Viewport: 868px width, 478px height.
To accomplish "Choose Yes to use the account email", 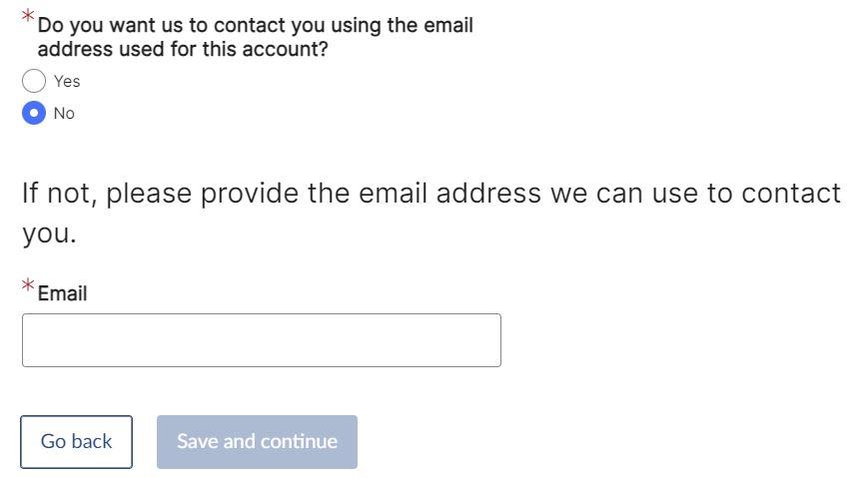I will pos(34,81).
